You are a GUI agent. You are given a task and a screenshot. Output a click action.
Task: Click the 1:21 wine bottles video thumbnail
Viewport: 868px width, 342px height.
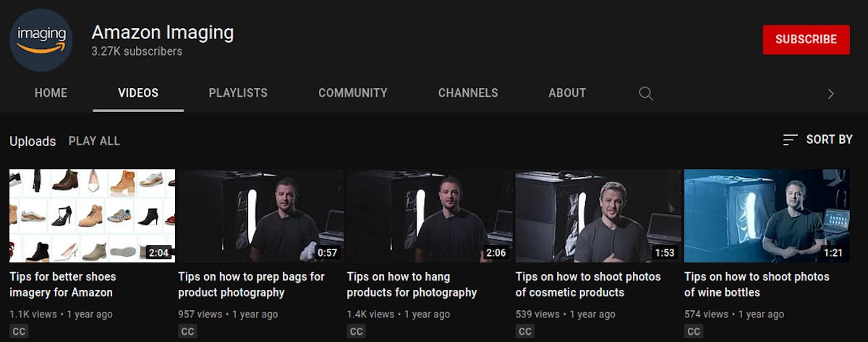click(x=767, y=215)
